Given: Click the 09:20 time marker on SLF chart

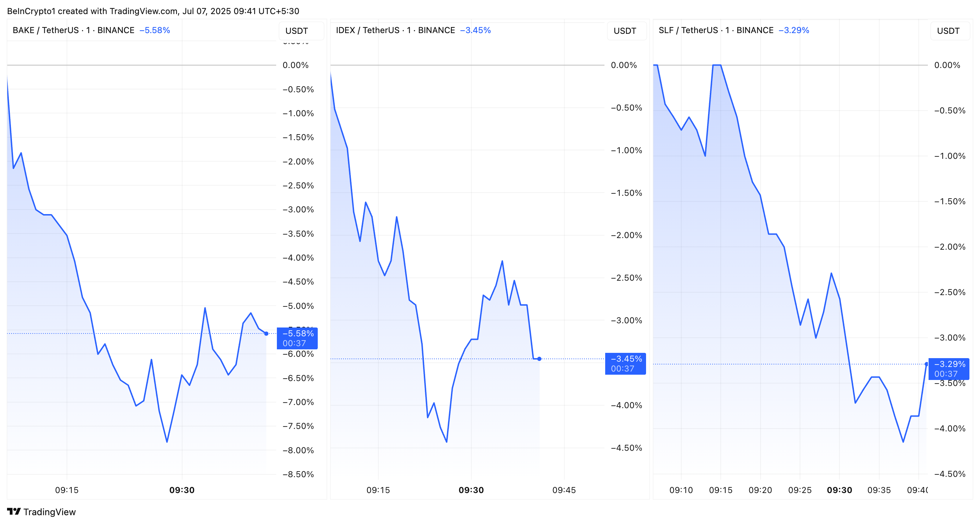Looking at the screenshot, I should 760,490.
